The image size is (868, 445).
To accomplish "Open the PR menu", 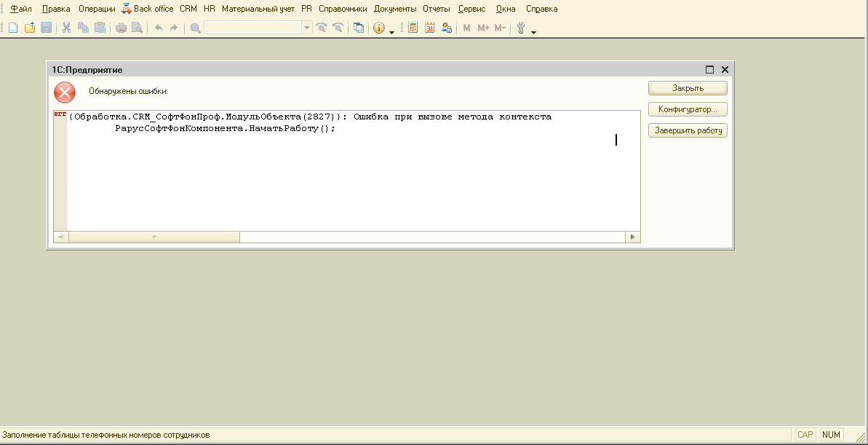I will click(x=307, y=9).
